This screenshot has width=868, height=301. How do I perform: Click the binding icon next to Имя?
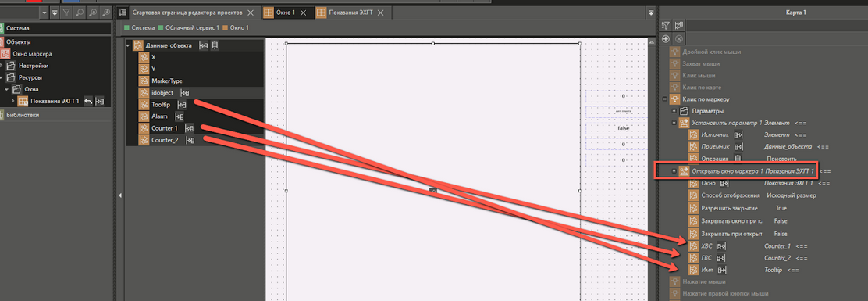pyautogui.click(x=721, y=270)
